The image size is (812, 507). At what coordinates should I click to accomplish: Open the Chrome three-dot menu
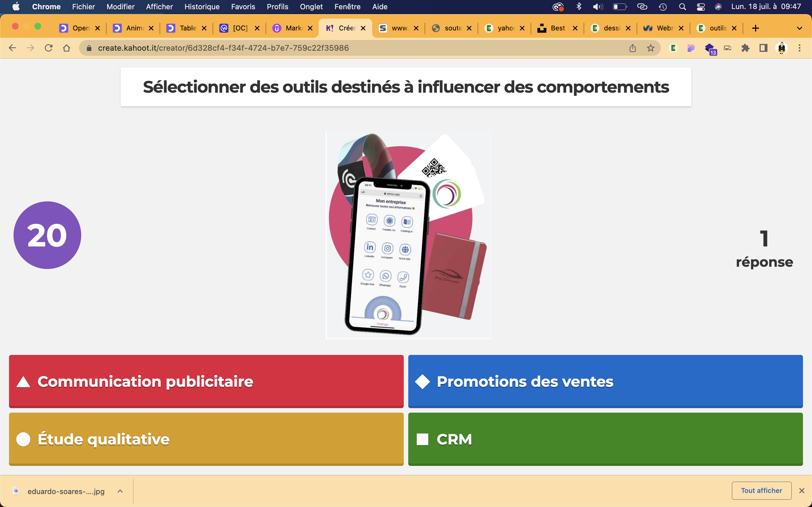(x=800, y=48)
